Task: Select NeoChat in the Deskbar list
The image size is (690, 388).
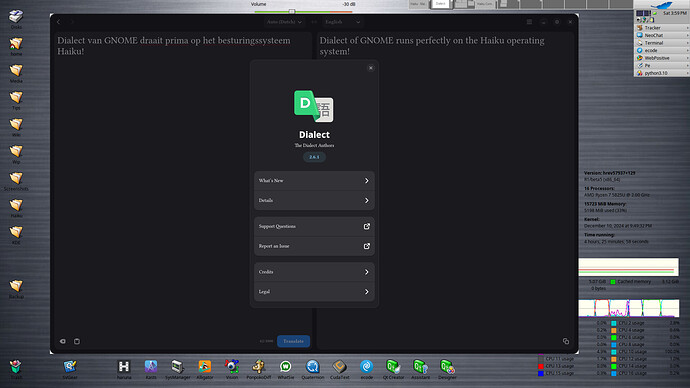Action: [x=661, y=35]
